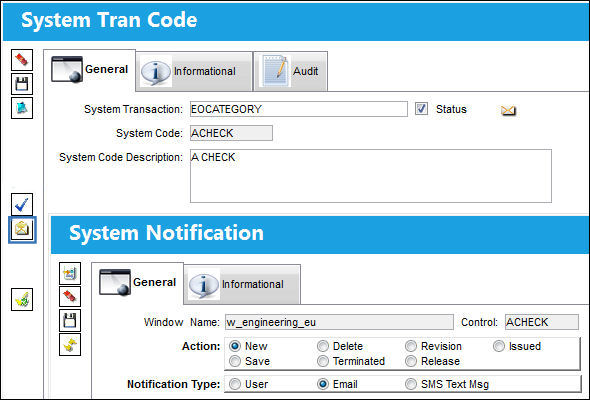
Task: Click the red eraser icon in System Tran Code sidebar
Action: pyautogui.click(x=22, y=60)
